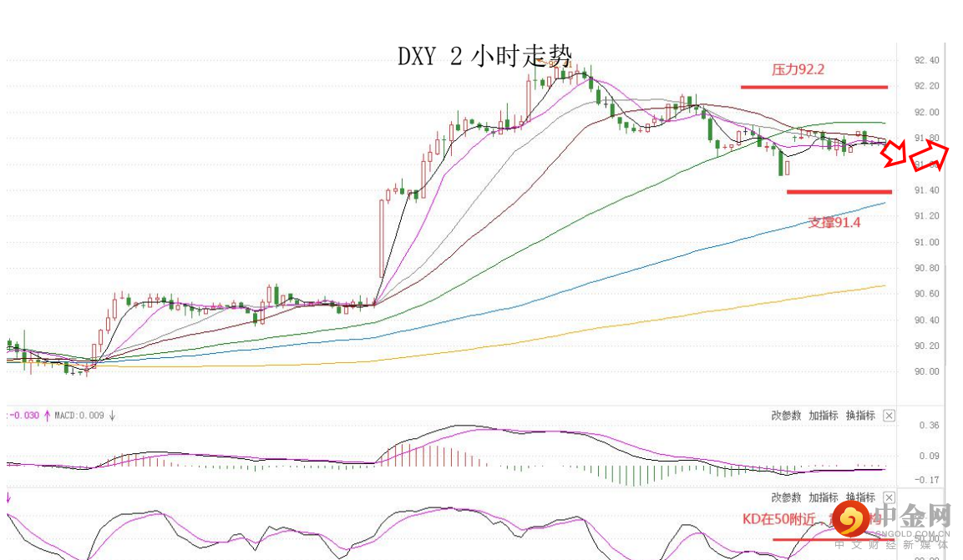Click the 0.09 MACD axis label
Image resolution: width=963 pixels, height=560 pixels.
[929, 456]
